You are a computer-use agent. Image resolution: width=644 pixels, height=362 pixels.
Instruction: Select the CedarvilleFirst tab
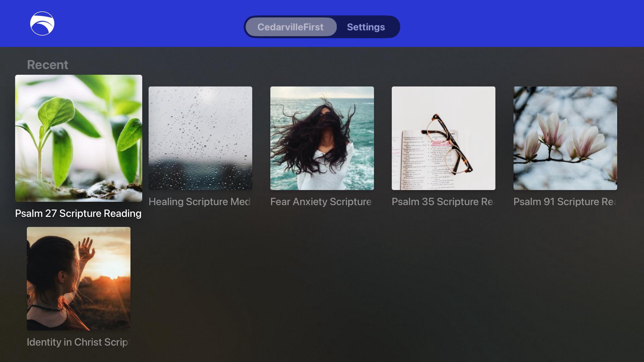point(290,27)
